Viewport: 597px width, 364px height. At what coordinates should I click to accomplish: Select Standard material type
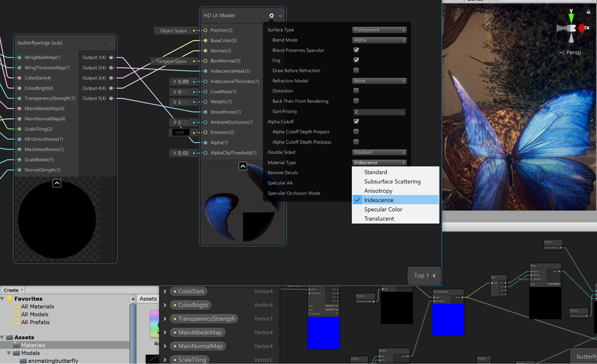click(x=395, y=172)
